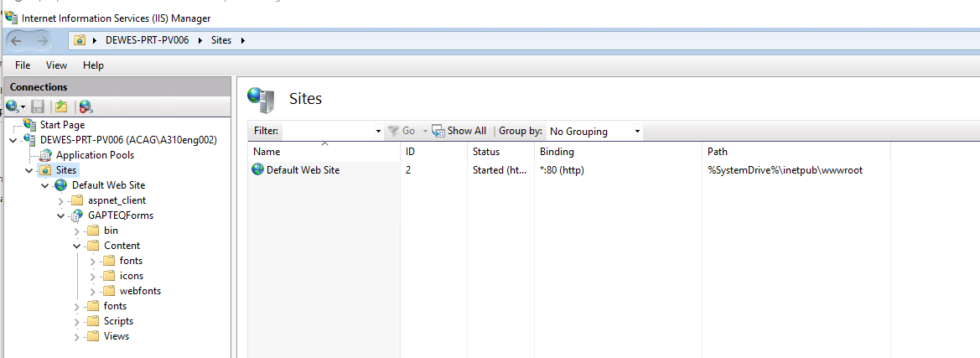Open the Go button dropdown arrow
Image resolution: width=980 pixels, height=358 pixels.
(425, 132)
